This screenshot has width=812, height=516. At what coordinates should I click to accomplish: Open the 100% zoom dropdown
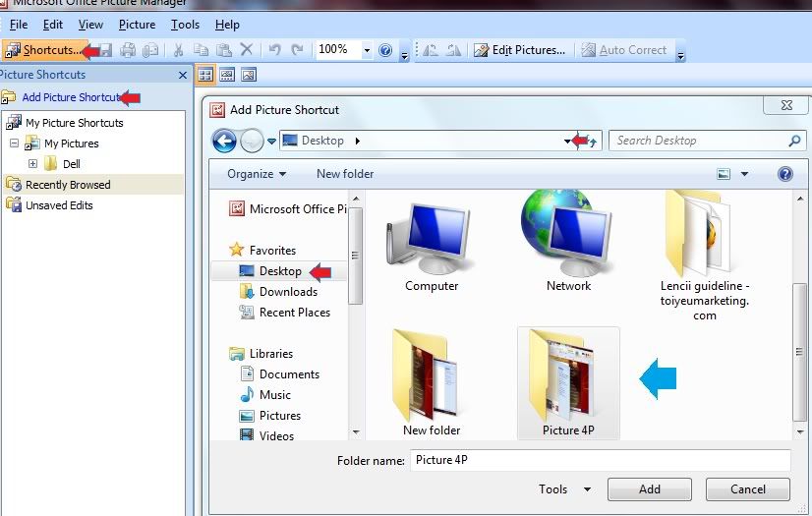[x=367, y=50]
